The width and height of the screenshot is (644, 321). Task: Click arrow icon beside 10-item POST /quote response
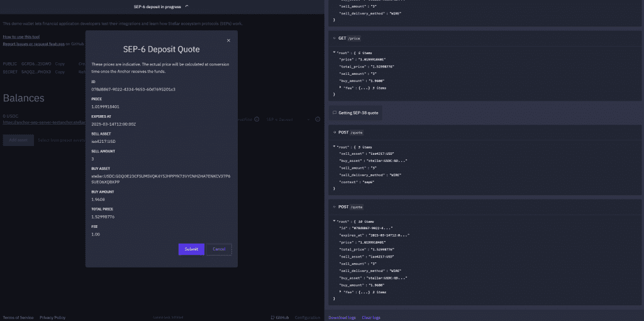(x=334, y=207)
